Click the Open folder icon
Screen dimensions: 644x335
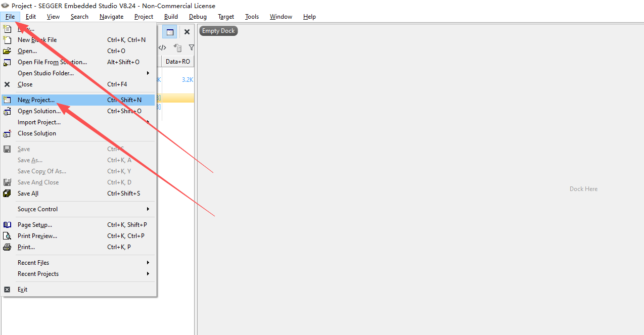[7, 51]
